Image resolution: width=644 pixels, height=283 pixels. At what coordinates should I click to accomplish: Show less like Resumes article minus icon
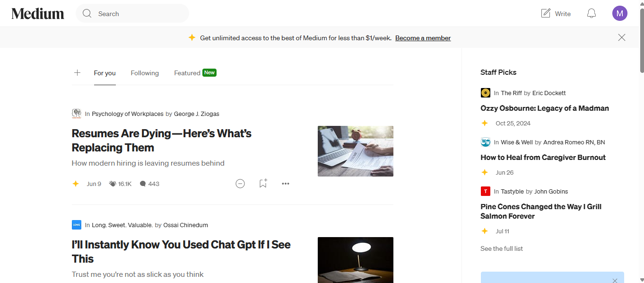(240, 184)
